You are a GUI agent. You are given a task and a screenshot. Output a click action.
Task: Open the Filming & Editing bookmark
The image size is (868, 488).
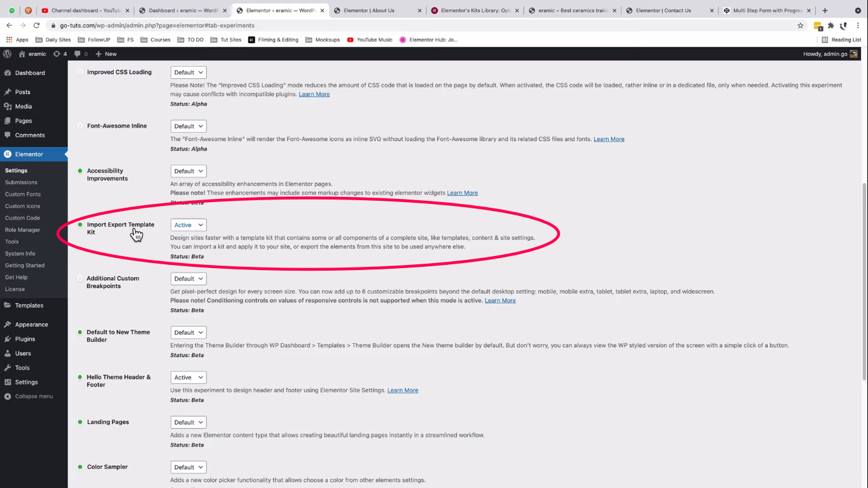click(273, 39)
